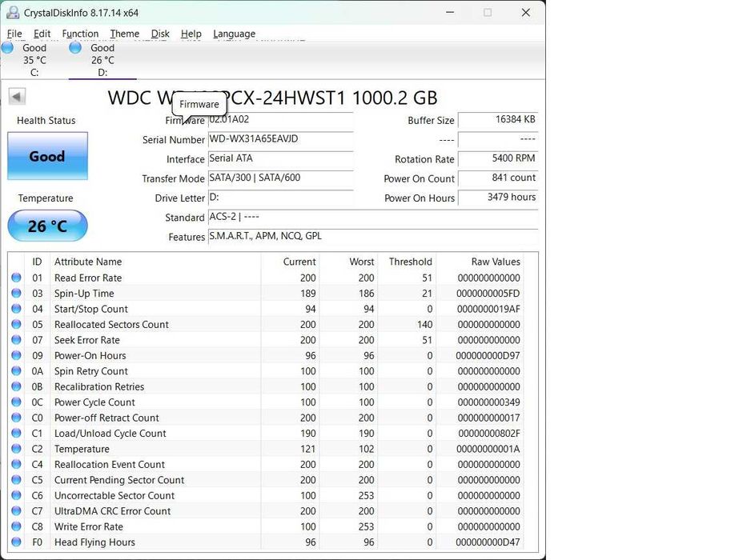Click the 26 °C temperature button

(47, 226)
